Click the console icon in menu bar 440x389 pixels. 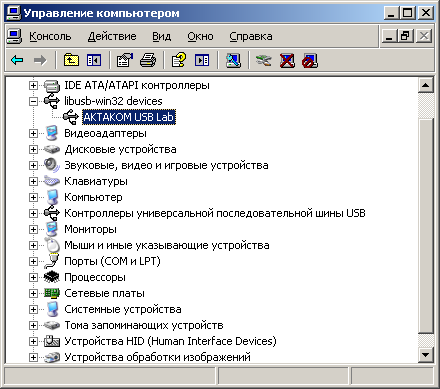[x=14, y=36]
